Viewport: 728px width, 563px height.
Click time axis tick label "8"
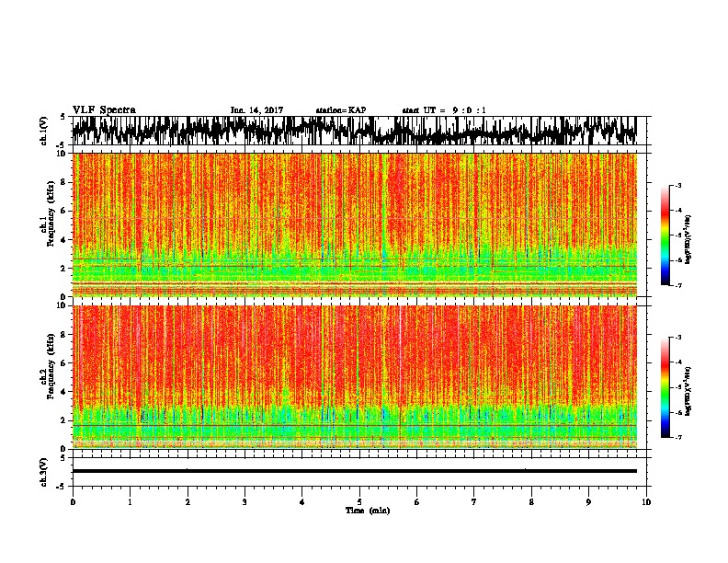point(531,502)
